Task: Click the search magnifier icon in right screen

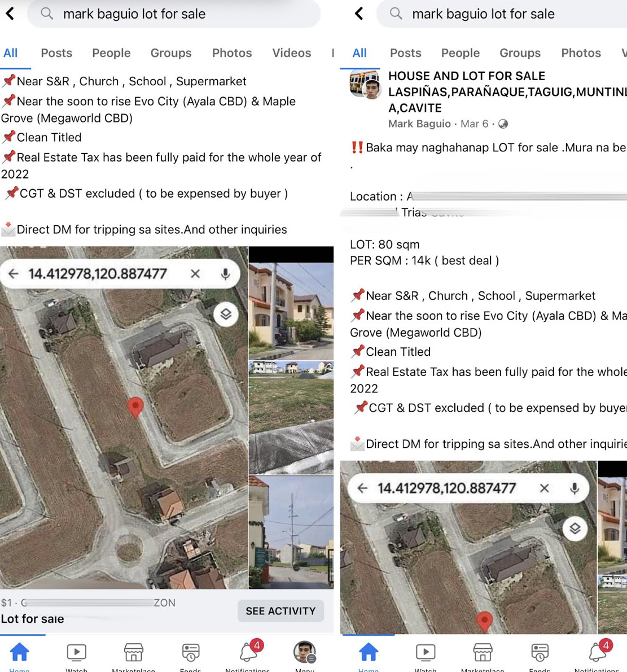Action: coord(396,14)
